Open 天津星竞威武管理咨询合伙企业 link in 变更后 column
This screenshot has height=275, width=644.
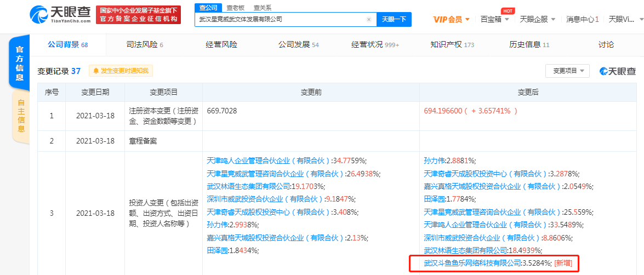[x=493, y=212]
